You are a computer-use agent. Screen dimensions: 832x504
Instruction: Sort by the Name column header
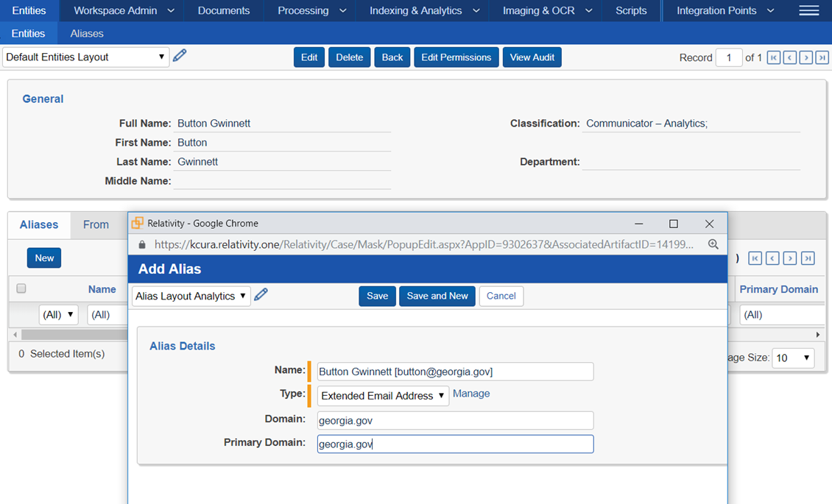pos(102,289)
